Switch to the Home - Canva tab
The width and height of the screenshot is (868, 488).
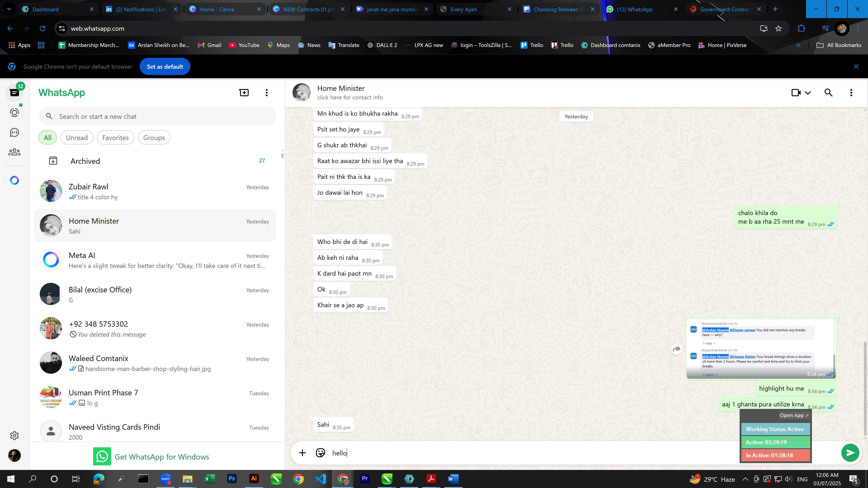coord(225,9)
